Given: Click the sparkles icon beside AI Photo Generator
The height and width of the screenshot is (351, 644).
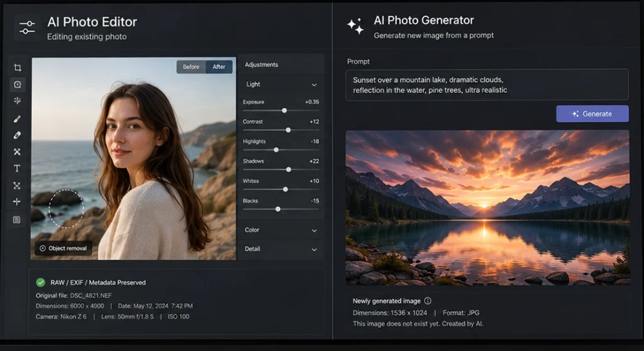Looking at the screenshot, I should click(355, 26).
